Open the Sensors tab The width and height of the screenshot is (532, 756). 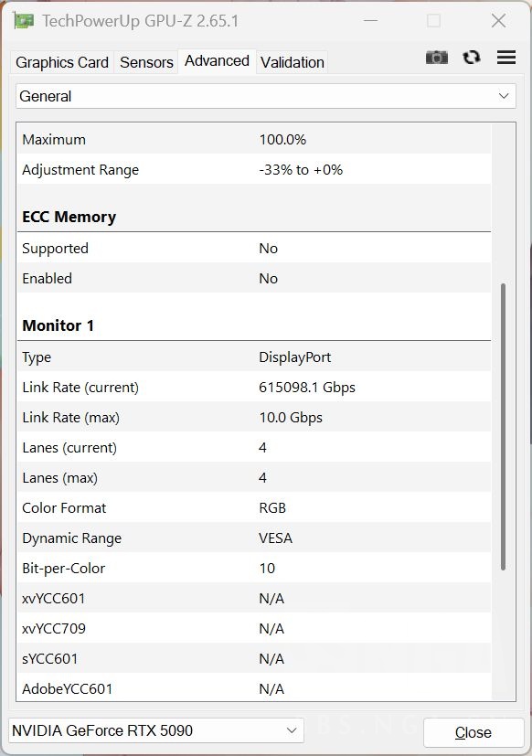pos(146,62)
